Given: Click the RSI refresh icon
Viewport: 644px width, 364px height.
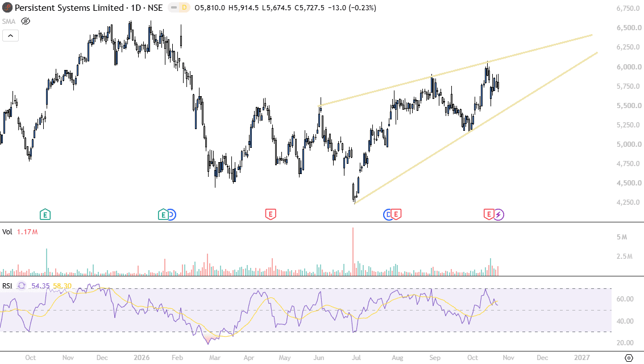Looking at the screenshot, I should click(x=22, y=286).
